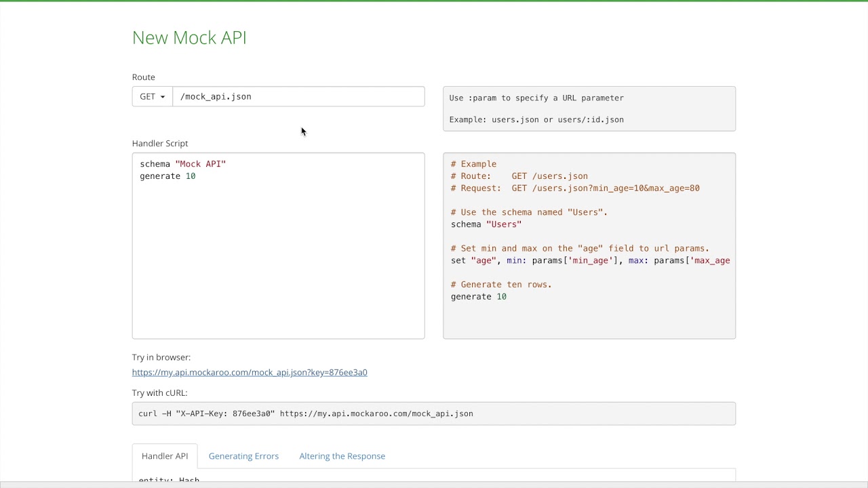Image resolution: width=868 pixels, height=488 pixels.
Task: Click the 'Try in browser:' label
Action: pyautogui.click(x=161, y=357)
